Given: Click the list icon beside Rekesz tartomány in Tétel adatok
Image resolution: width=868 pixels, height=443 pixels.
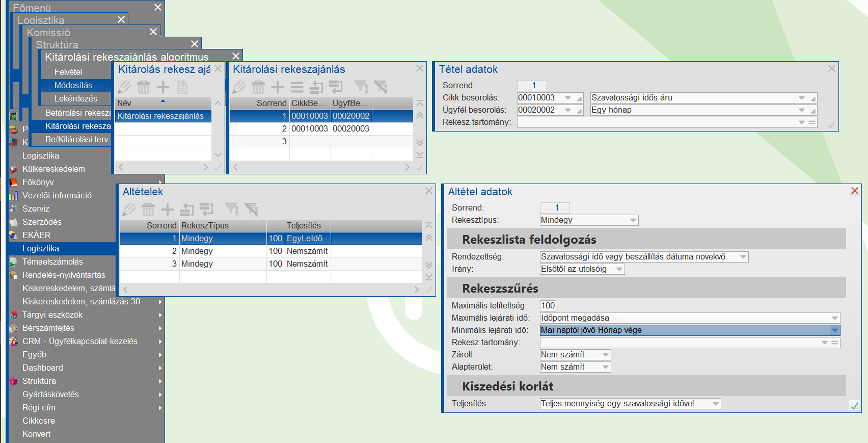Looking at the screenshot, I should (x=812, y=122).
